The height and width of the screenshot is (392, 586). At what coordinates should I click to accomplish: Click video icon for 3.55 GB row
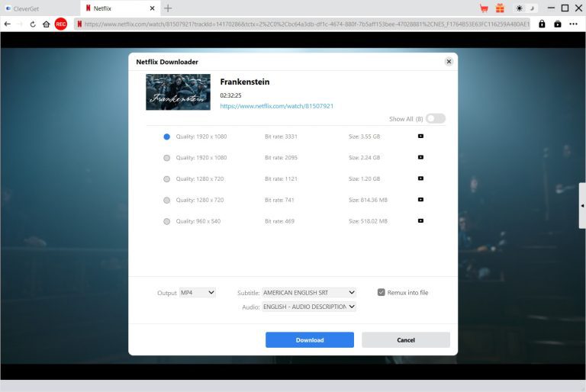pos(420,137)
